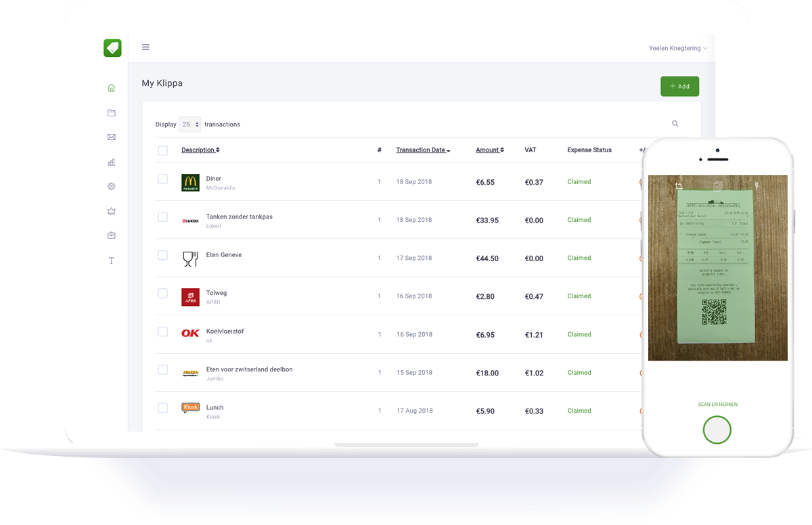Select the Tolweg APRR row checkbox

(x=162, y=294)
